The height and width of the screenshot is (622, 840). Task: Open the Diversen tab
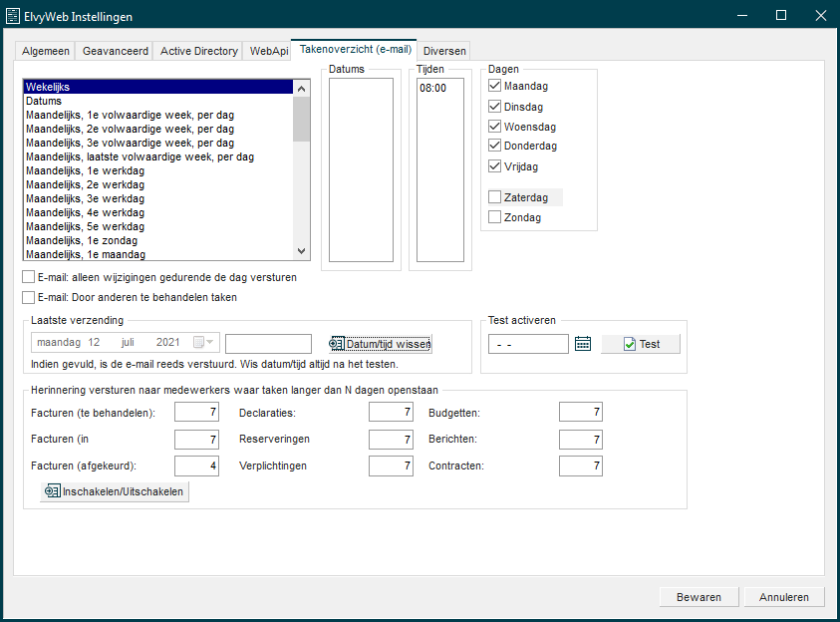444,51
